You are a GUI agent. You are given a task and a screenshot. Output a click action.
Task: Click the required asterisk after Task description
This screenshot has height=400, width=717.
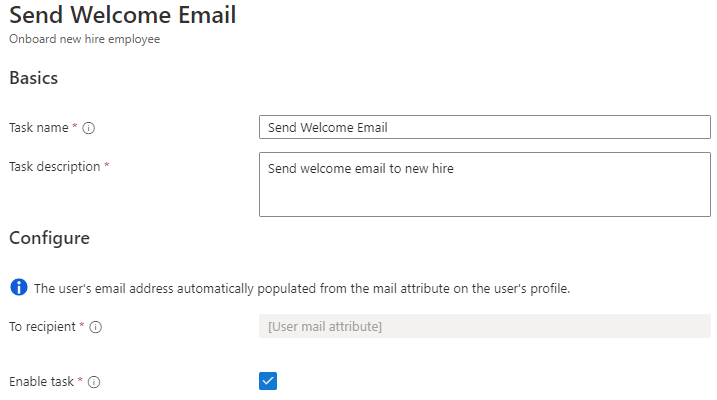tap(107, 166)
